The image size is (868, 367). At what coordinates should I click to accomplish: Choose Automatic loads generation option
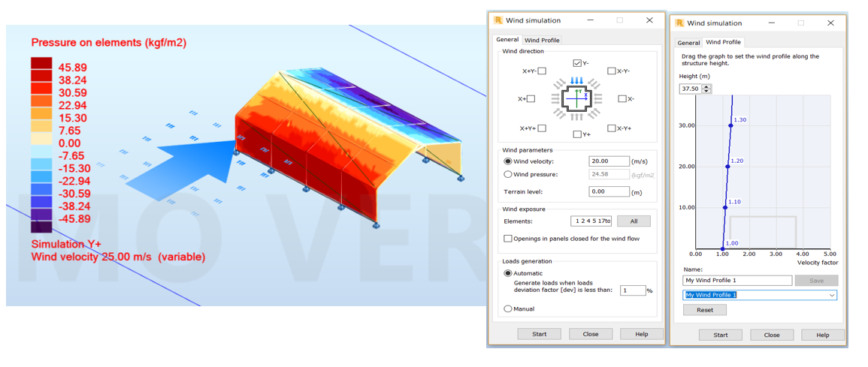pos(508,273)
